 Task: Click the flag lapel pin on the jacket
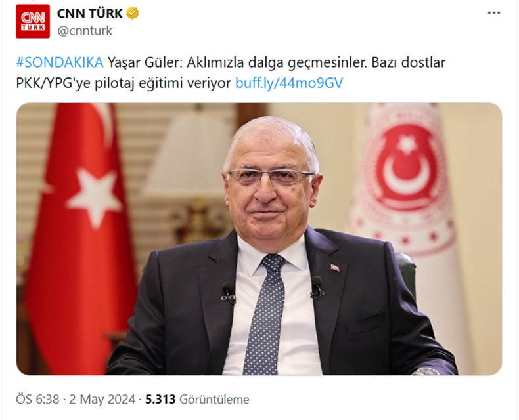coord(334,267)
